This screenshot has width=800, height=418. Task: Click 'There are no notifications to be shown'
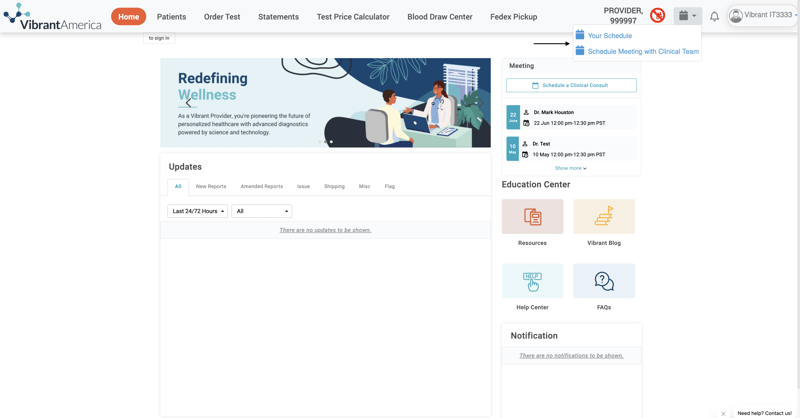click(571, 356)
